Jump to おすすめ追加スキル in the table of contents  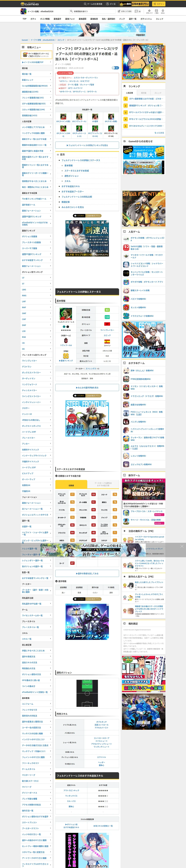pos(71,186)
